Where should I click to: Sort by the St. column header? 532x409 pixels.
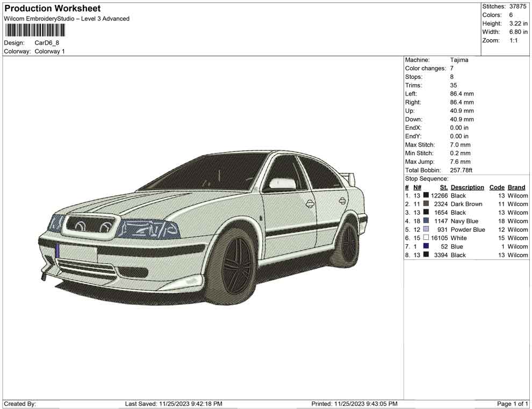coord(443,187)
